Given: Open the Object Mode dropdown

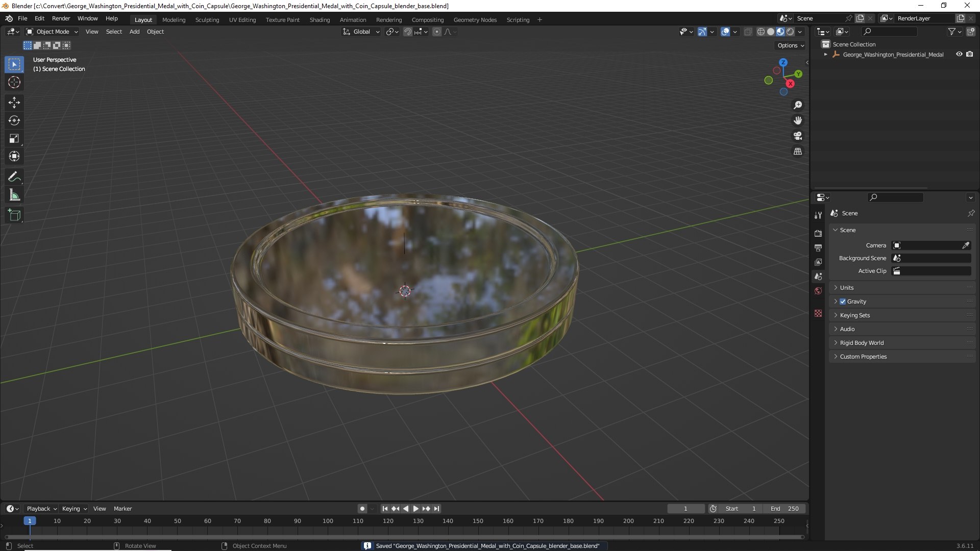Looking at the screenshot, I should pos(52,32).
